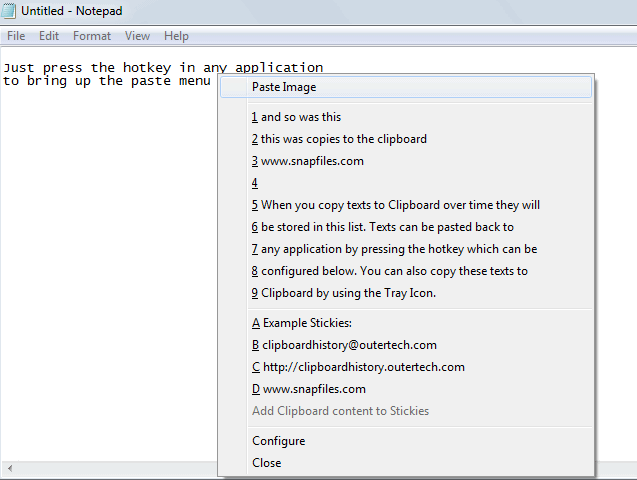
Task: Pick entry 5 starting 'When you copy texts'
Action: click(395, 205)
